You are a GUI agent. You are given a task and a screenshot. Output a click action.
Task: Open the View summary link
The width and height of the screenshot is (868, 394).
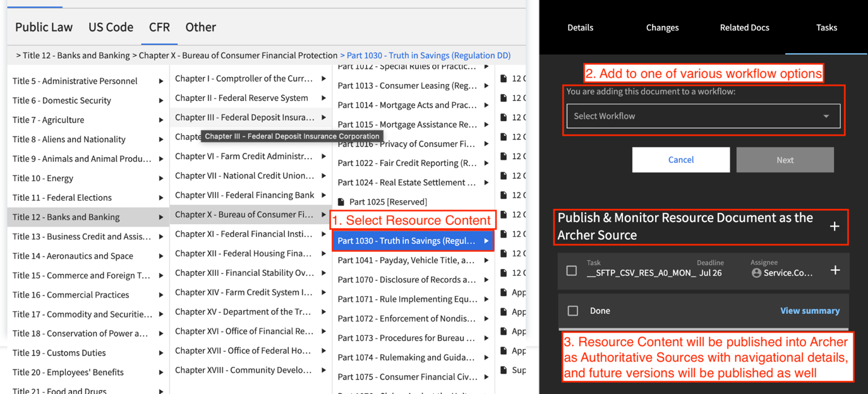tap(810, 311)
